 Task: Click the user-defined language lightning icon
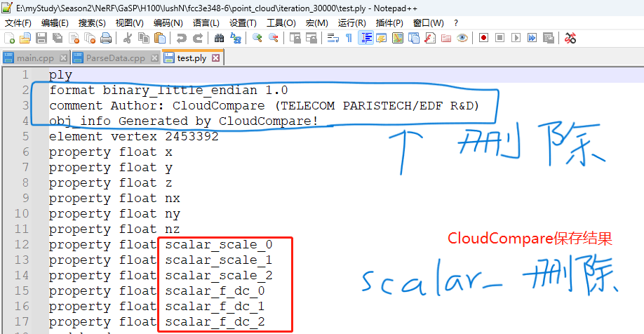(382, 38)
